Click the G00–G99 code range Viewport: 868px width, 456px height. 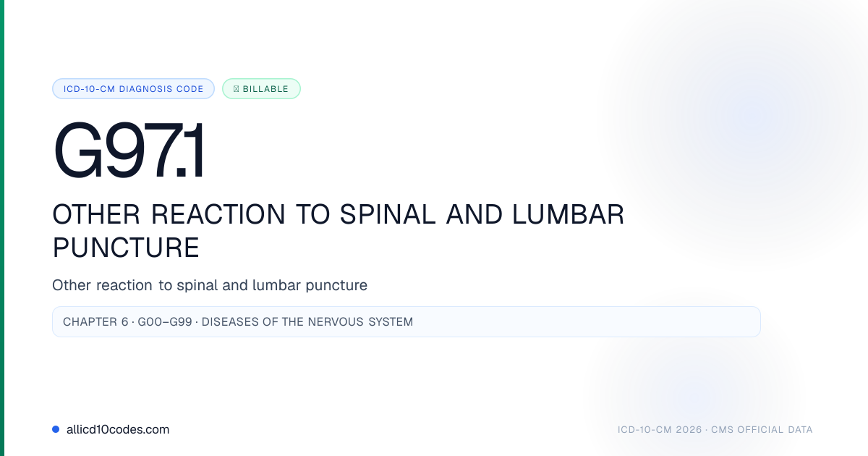click(165, 322)
